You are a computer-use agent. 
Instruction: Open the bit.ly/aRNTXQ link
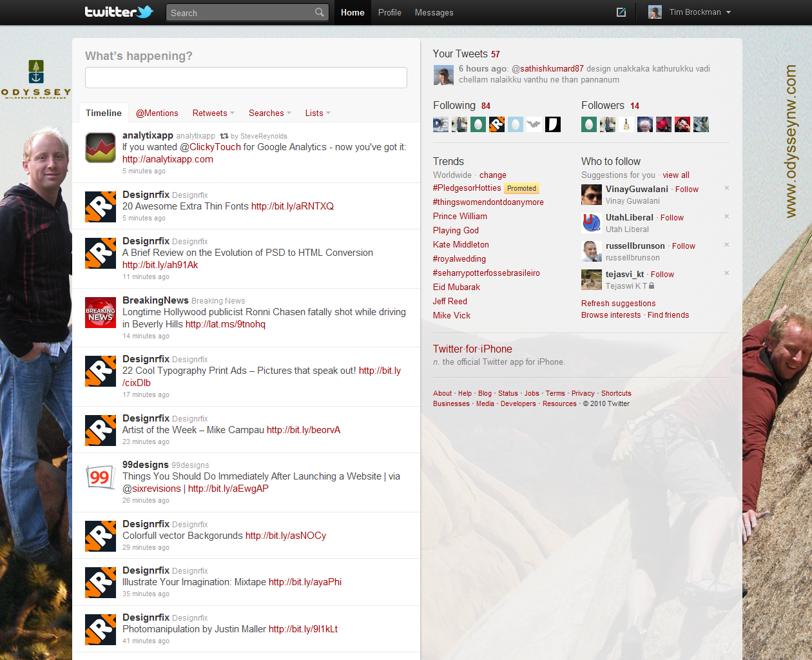293,206
